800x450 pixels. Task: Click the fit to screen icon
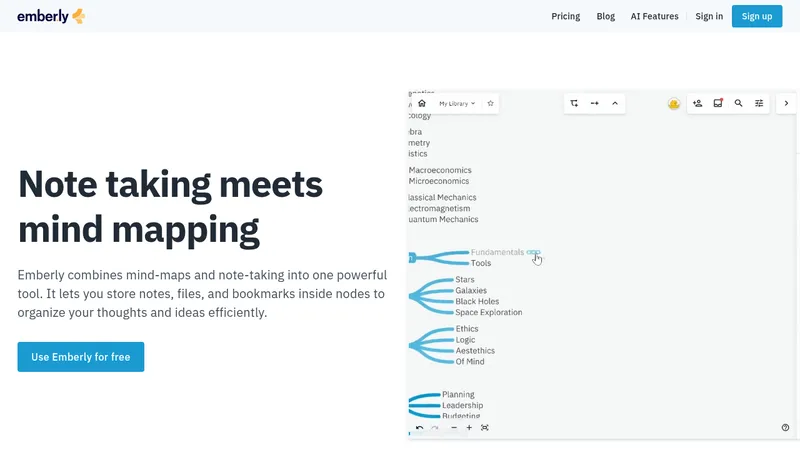point(485,428)
